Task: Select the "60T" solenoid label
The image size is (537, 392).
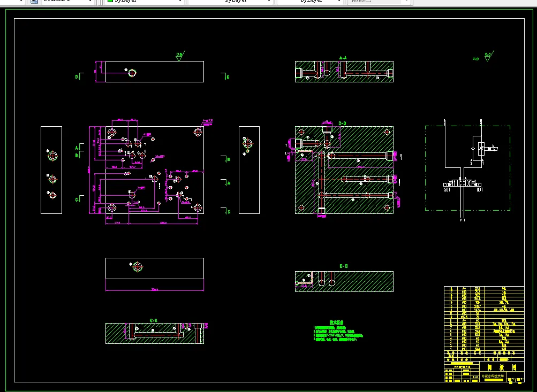Action: (x=480, y=189)
